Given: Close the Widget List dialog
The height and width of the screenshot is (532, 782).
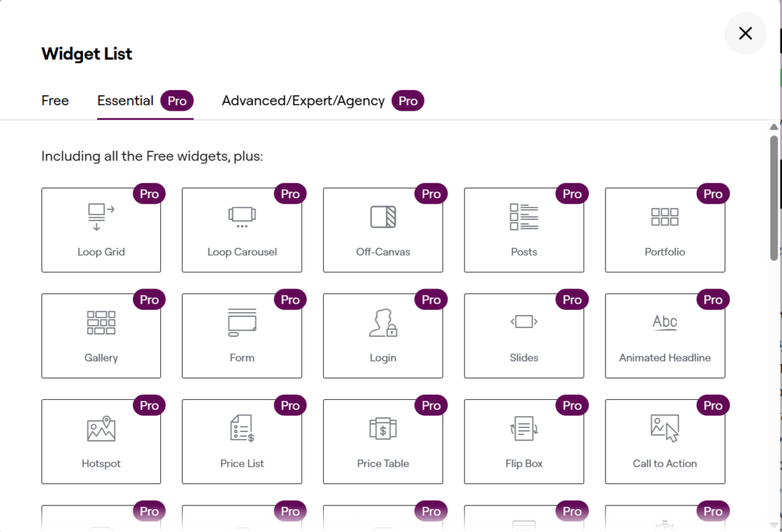Looking at the screenshot, I should [745, 33].
